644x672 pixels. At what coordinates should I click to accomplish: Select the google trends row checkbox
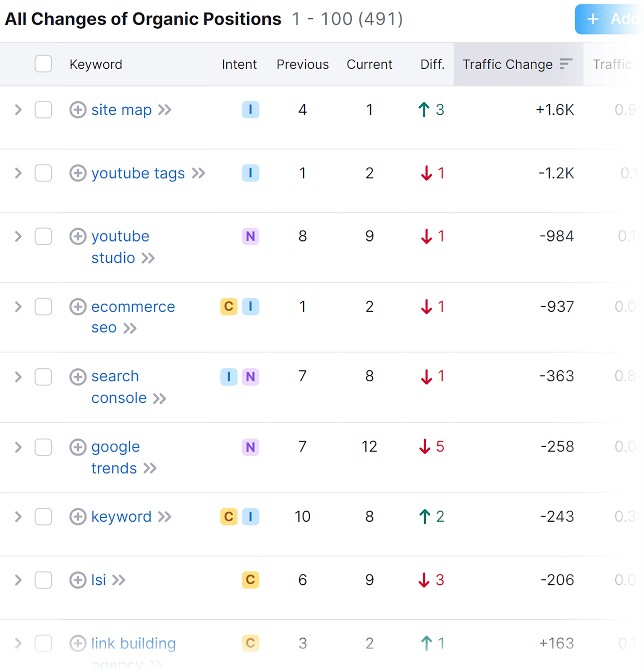click(43, 447)
